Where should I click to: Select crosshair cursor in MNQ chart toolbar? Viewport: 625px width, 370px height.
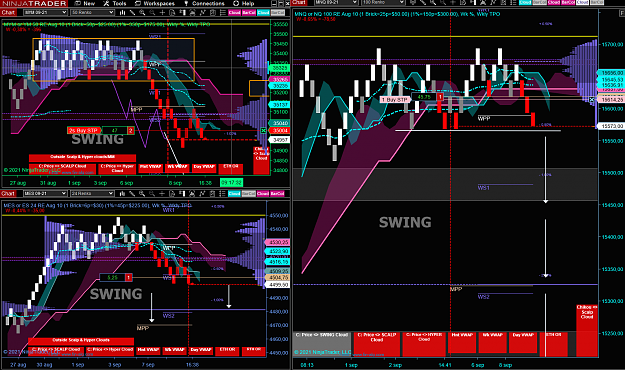click(x=453, y=2)
